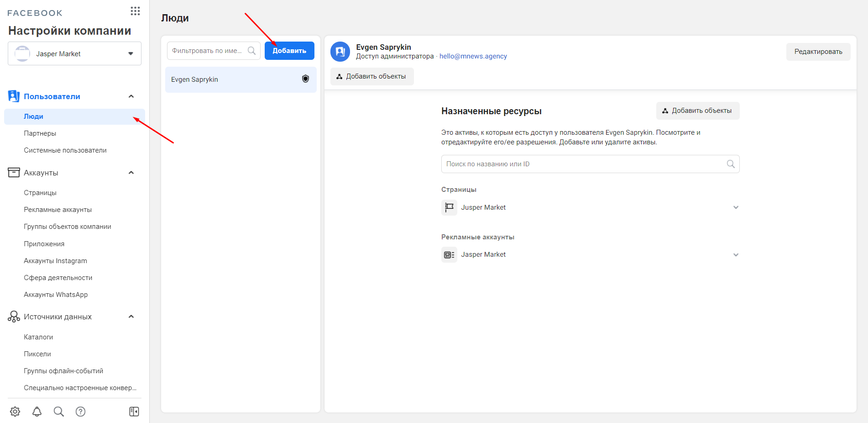Image resolution: width=868 pixels, height=423 pixels.
Task: Collapse the Пользователи section
Action: (x=131, y=96)
